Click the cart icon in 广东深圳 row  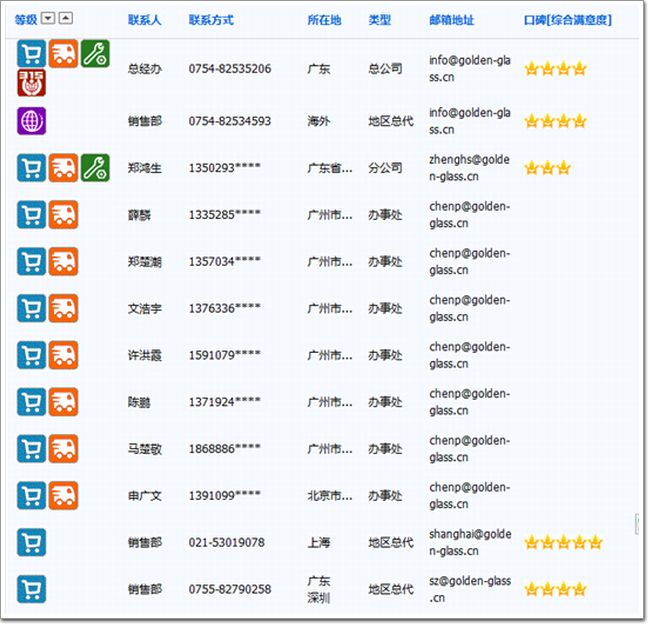click(31, 589)
